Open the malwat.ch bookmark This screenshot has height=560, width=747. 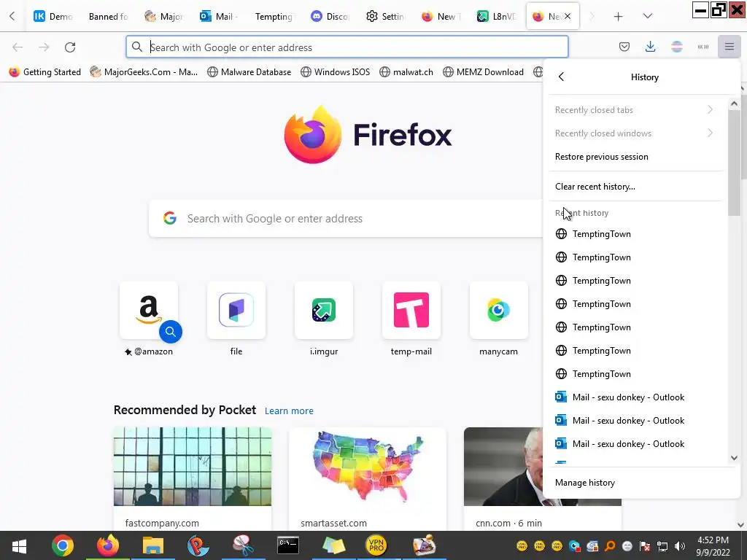tap(406, 72)
